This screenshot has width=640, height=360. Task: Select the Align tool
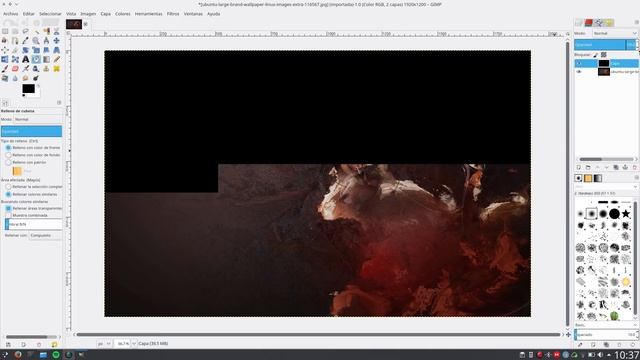5,50
